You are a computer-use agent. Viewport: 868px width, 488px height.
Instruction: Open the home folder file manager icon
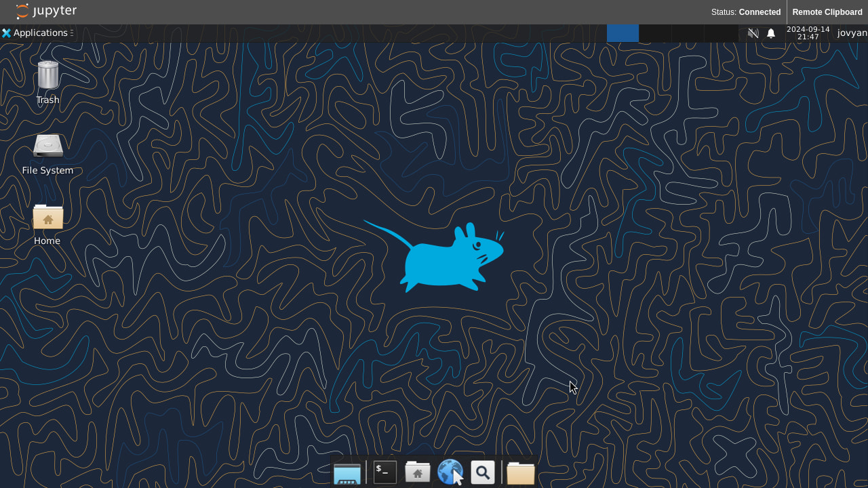click(417, 472)
